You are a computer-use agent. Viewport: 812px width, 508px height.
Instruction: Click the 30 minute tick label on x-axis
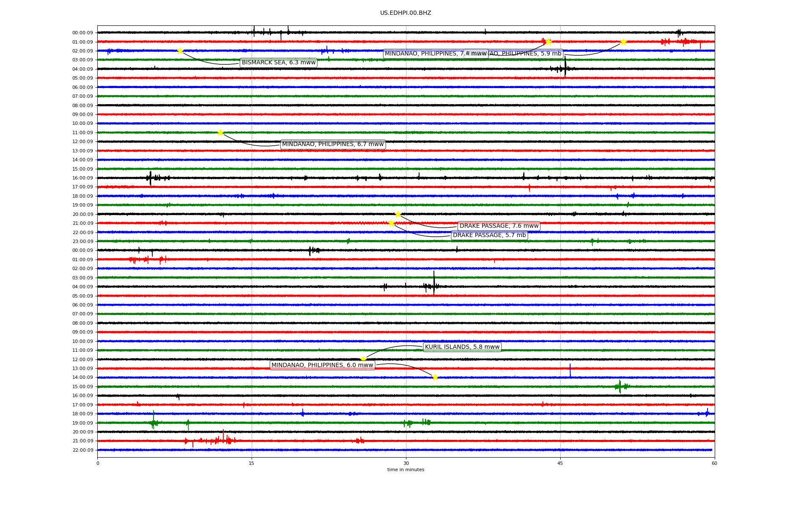tap(406, 463)
